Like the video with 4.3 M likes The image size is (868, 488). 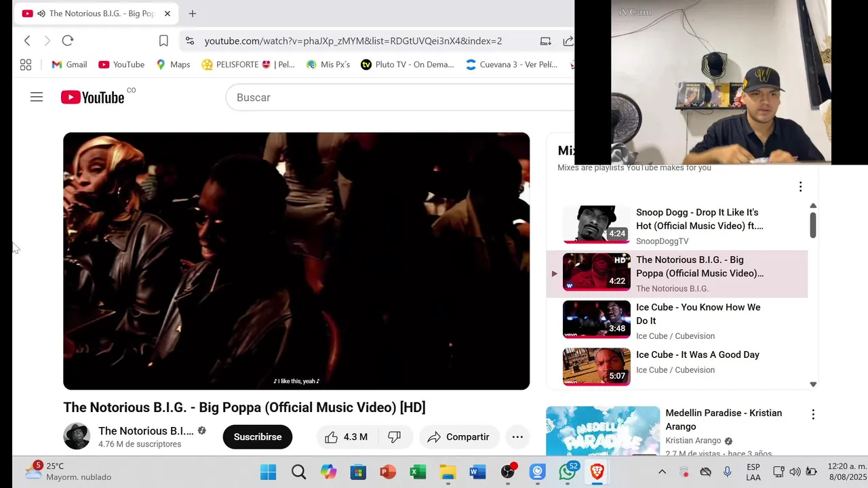[346, 437]
